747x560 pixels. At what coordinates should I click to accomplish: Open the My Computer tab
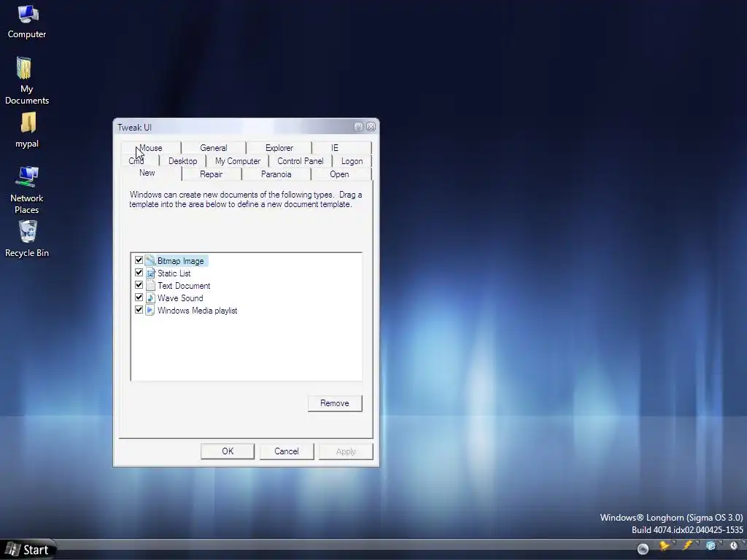[x=238, y=161]
